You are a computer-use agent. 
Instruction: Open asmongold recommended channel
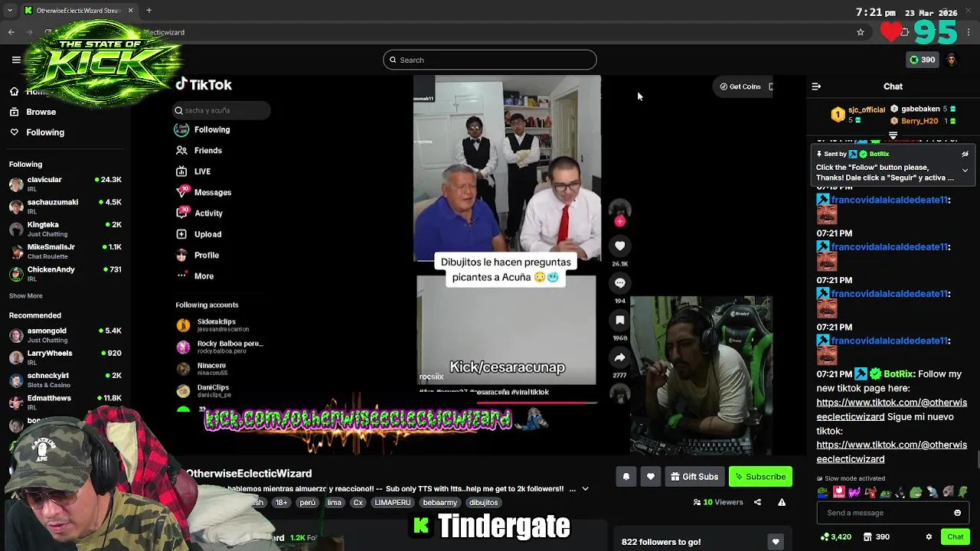(x=65, y=334)
